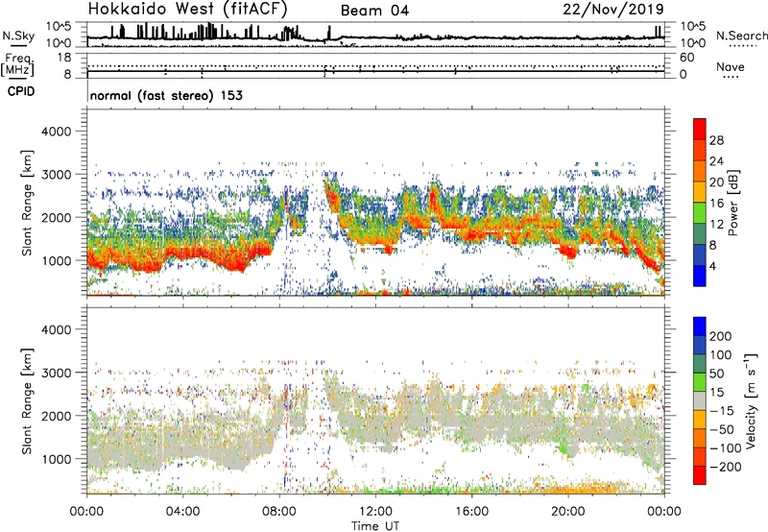Select the "Freq. [MHz]" label

click(x=17, y=65)
